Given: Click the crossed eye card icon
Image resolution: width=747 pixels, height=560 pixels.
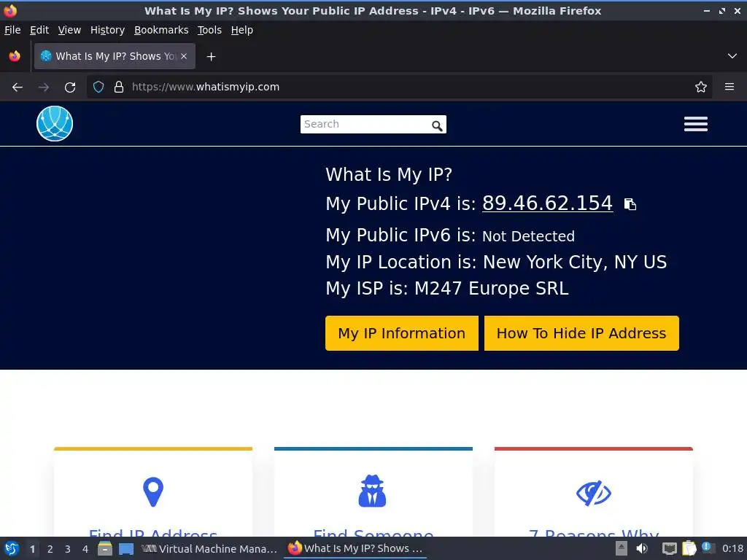Looking at the screenshot, I should coord(594,494).
